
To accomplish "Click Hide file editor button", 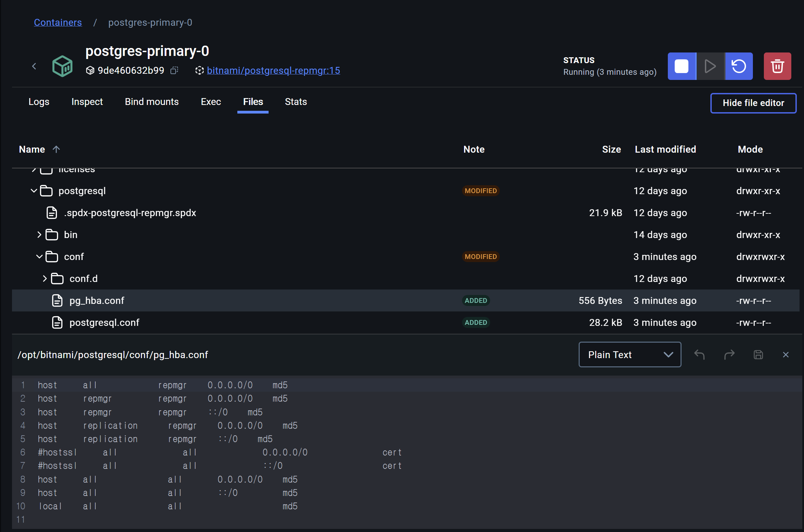I will tap(753, 103).
